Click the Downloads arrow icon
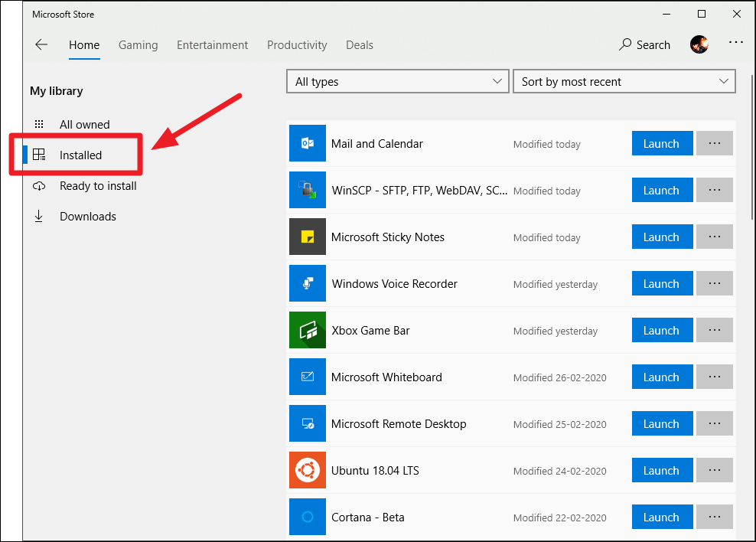The width and height of the screenshot is (756, 542). [x=39, y=217]
